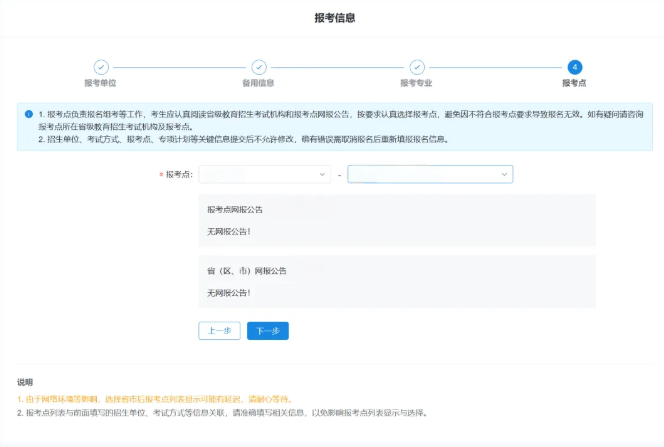
Task: Click the orange note about 网络环境 delay
Action: coord(155,399)
